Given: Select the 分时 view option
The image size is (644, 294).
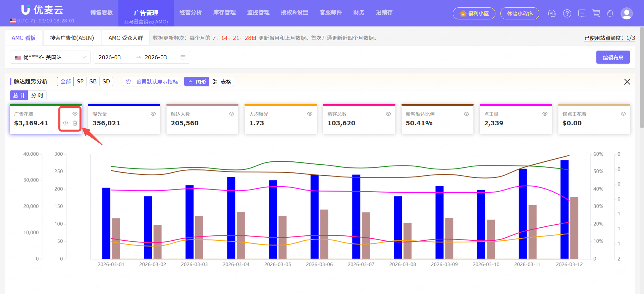Looking at the screenshot, I should click(37, 95).
